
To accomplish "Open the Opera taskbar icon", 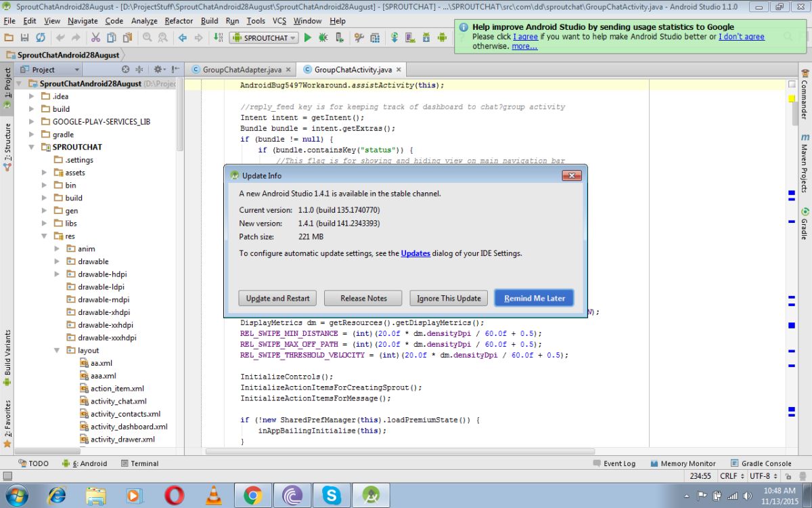I will (173, 496).
